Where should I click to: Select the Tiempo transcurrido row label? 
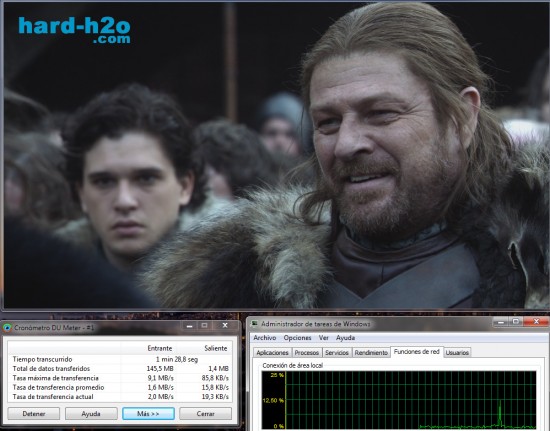coord(42,359)
